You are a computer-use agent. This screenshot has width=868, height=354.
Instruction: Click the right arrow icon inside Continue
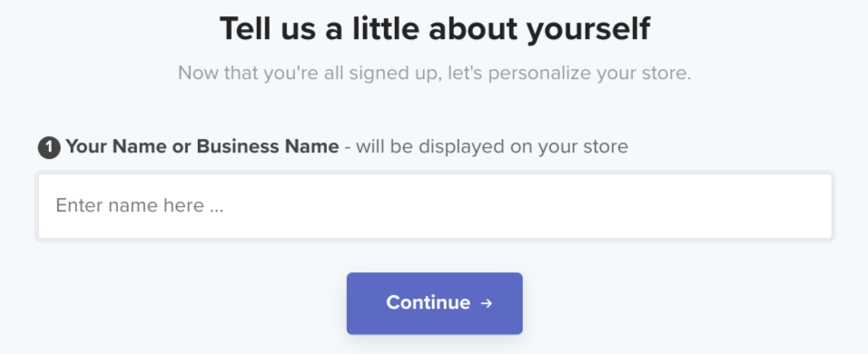click(486, 303)
